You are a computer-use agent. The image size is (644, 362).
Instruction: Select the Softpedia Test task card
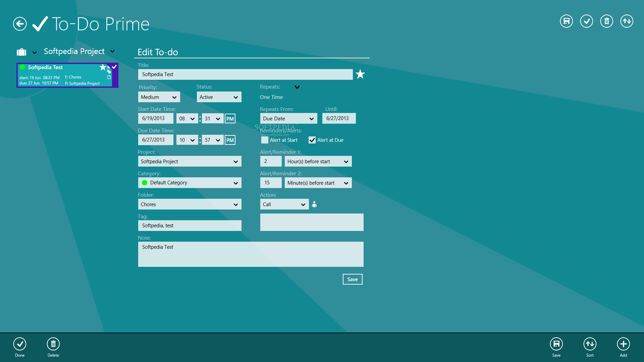coord(67,75)
